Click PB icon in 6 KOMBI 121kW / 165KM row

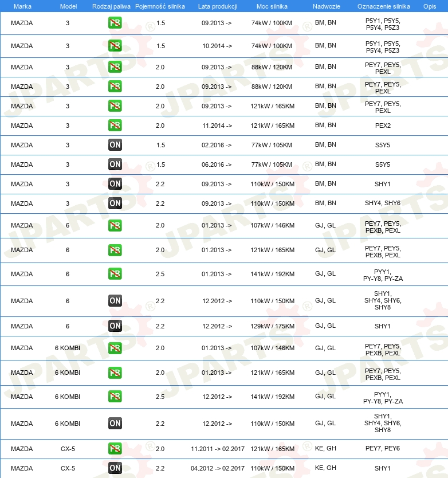pos(115,373)
